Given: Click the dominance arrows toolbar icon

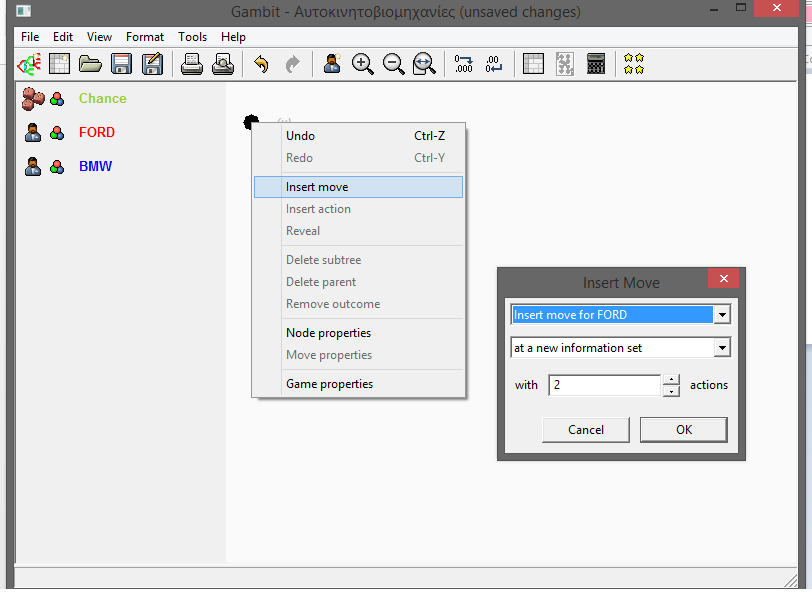Looking at the screenshot, I should pos(564,64).
